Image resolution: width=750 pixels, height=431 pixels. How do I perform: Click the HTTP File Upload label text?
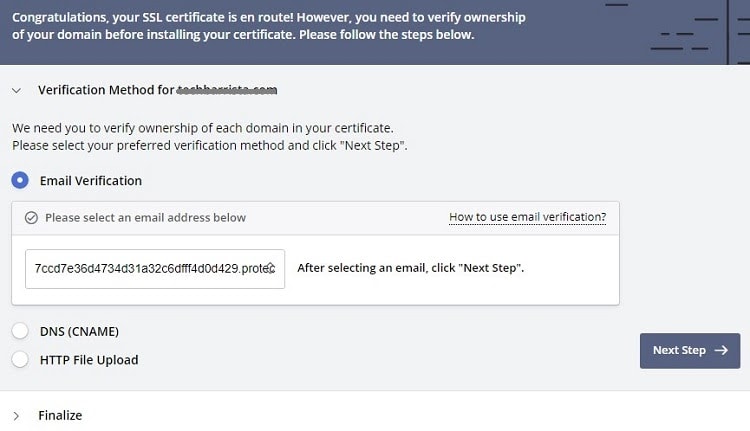point(89,360)
